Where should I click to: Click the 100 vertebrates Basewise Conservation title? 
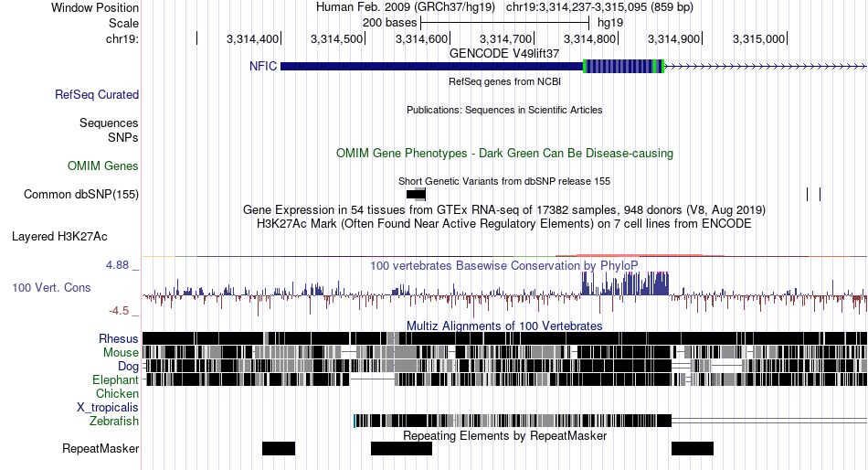click(503, 265)
